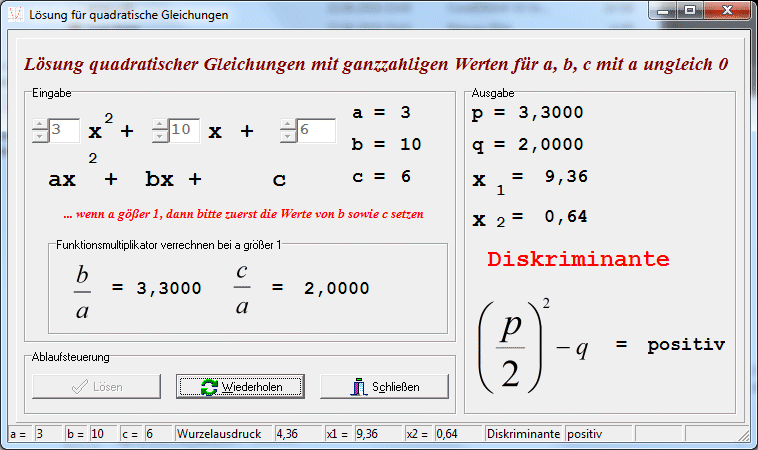This screenshot has width=758, height=450.
Task: Click the status bar positiv value
Action: coord(598,434)
